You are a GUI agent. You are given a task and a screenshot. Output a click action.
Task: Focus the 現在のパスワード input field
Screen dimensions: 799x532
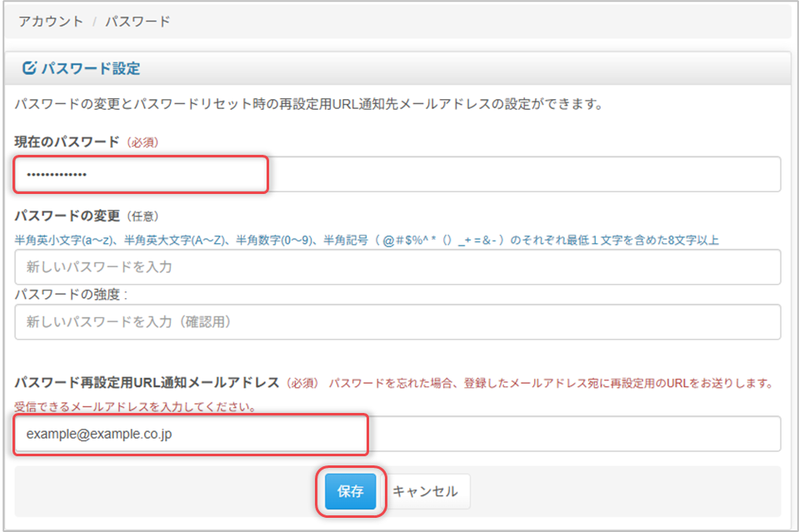pos(397,174)
